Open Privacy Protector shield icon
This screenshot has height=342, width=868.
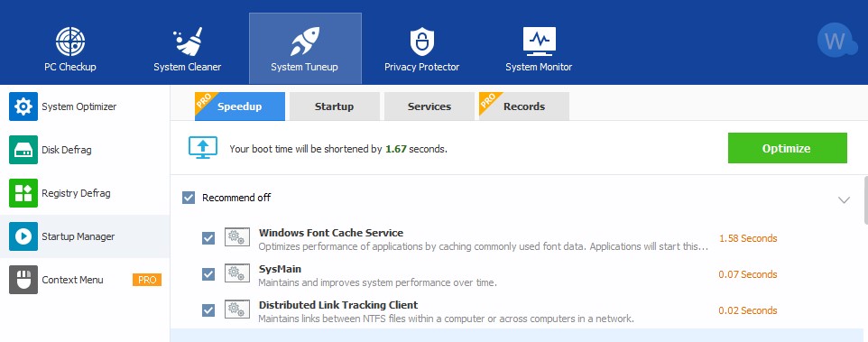click(422, 42)
